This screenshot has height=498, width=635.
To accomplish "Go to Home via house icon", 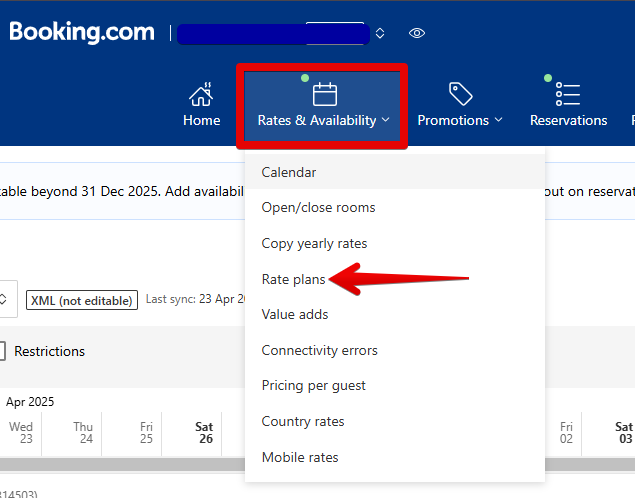I will tap(201, 94).
